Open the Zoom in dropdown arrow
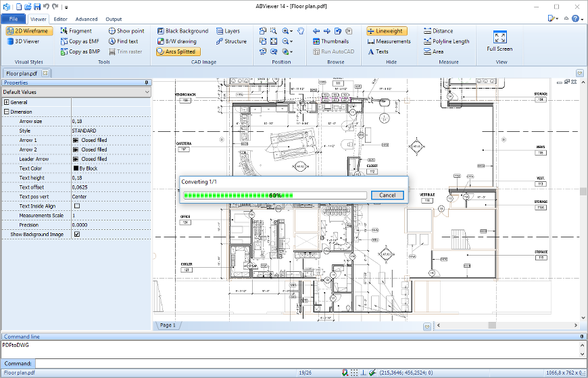588x378 pixels. 291,31
